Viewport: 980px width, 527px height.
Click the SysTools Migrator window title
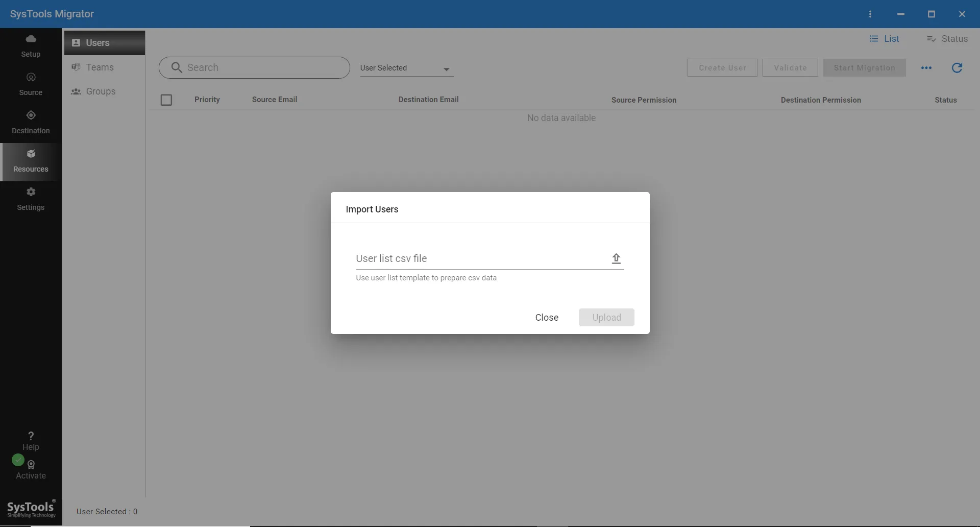pos(52,14)
